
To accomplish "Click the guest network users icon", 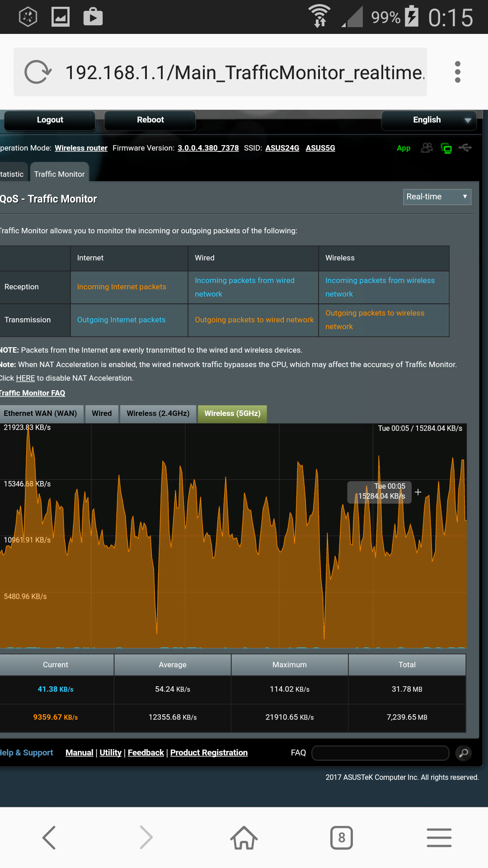I will point(427,148).
